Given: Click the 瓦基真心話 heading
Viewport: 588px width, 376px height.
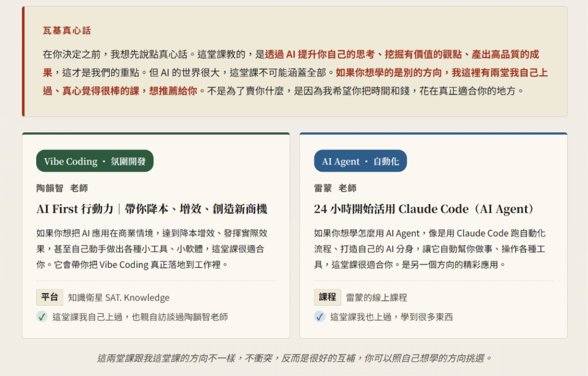Looking at the screenshot, I should coord(67,30).
